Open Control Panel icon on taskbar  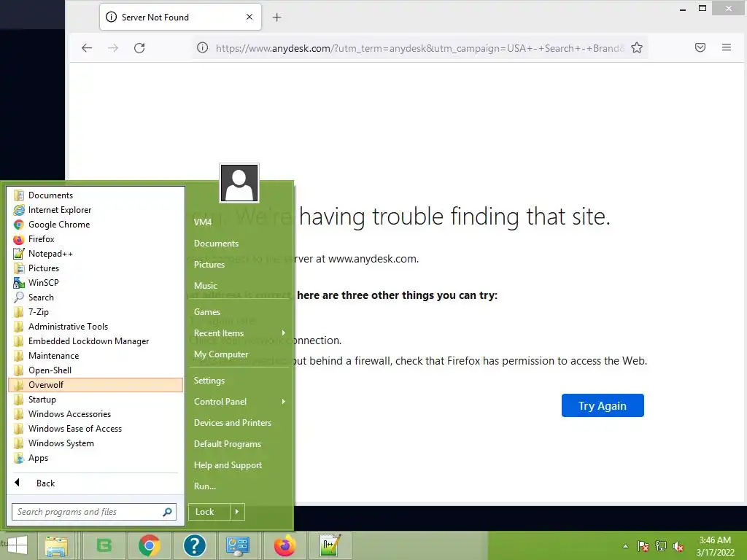click(237, 545)
